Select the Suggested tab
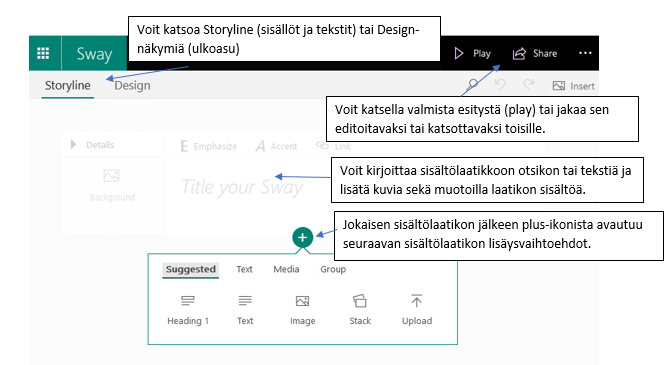This screenshot has height=365, width=664. (191, 269)
